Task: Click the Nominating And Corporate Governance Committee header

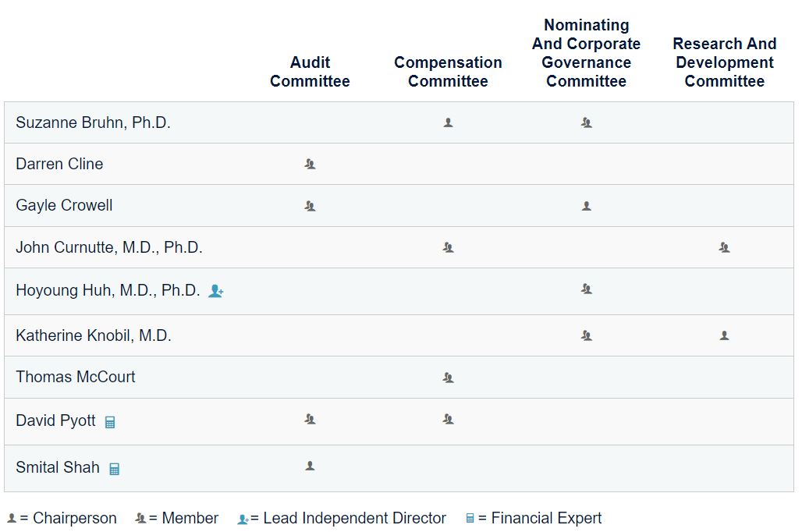Action: point(586,53)
